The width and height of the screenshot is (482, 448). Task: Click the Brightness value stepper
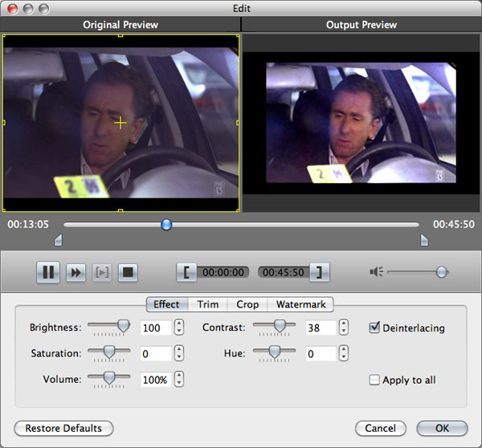click(179, 328)
